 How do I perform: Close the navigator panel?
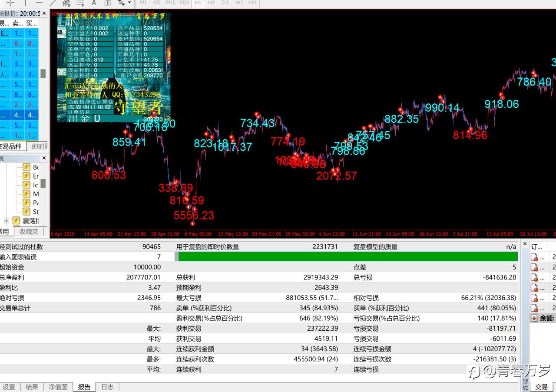tap(44, 158)
